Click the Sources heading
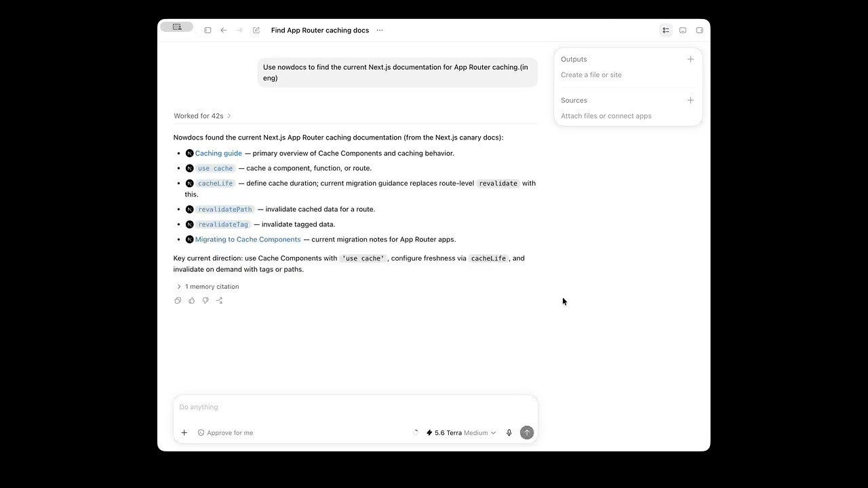This screenshot has width=868, height=488. pos(574,100)
